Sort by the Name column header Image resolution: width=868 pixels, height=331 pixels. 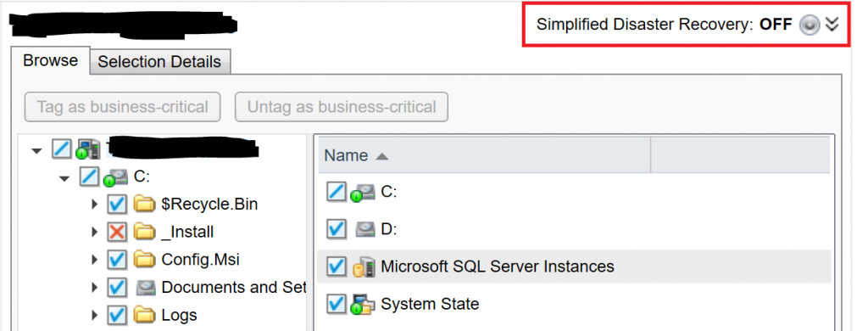[x=484, y=155]
